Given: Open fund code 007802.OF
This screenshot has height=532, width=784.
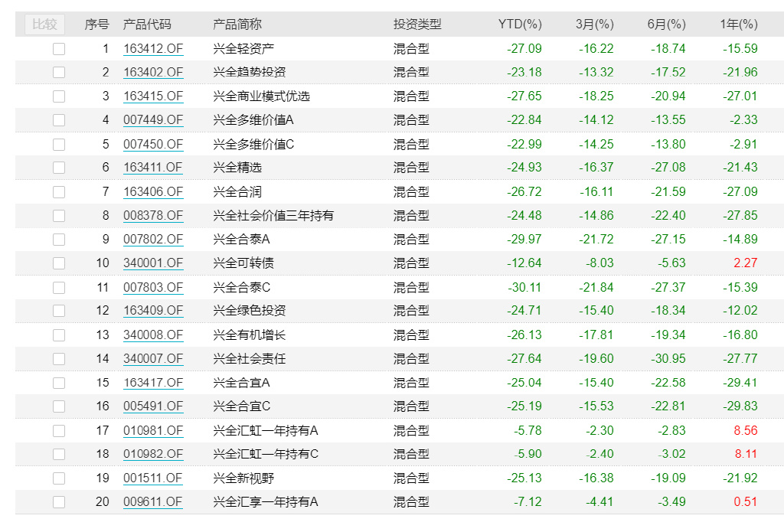Looking at the screenshot, I should tap(153, 240).
